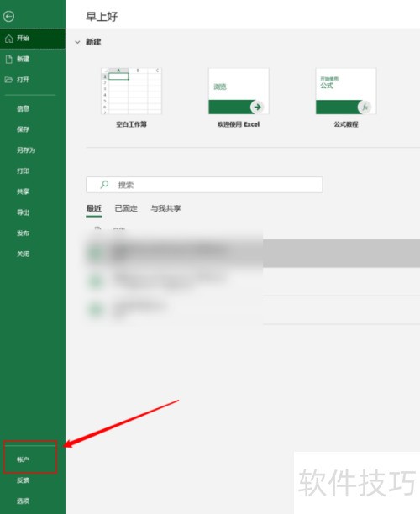Switch to the 与我共享 tab
Image resolution: width=420 pixels, height=514 pixels.
[165, 208]
